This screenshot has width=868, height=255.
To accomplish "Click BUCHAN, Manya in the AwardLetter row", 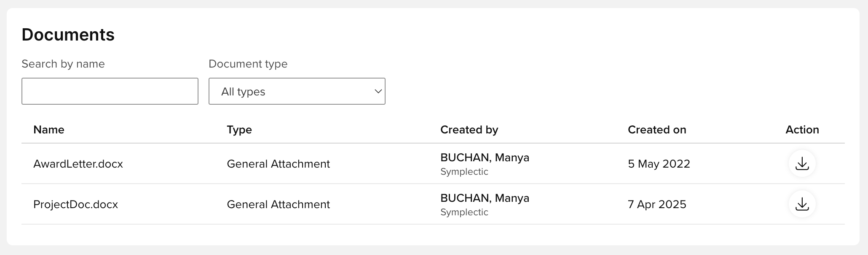I will 485,157.
